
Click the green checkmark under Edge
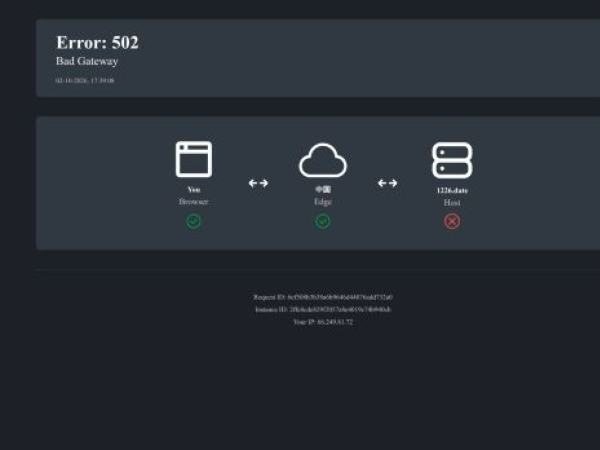pyautogui.click(x=322, y=221)
